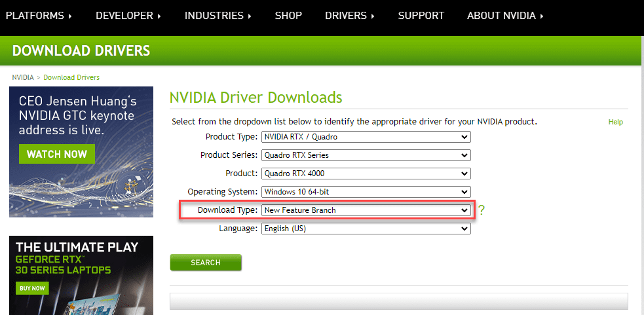Click the 'Operating System:' label

pos(223,191)
